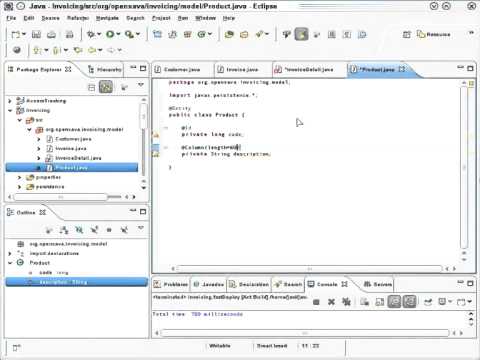The height and width of the screenshot is (360, 480).
Task: Collapse the Invoicing project tree node
Action: coord(10,110)
